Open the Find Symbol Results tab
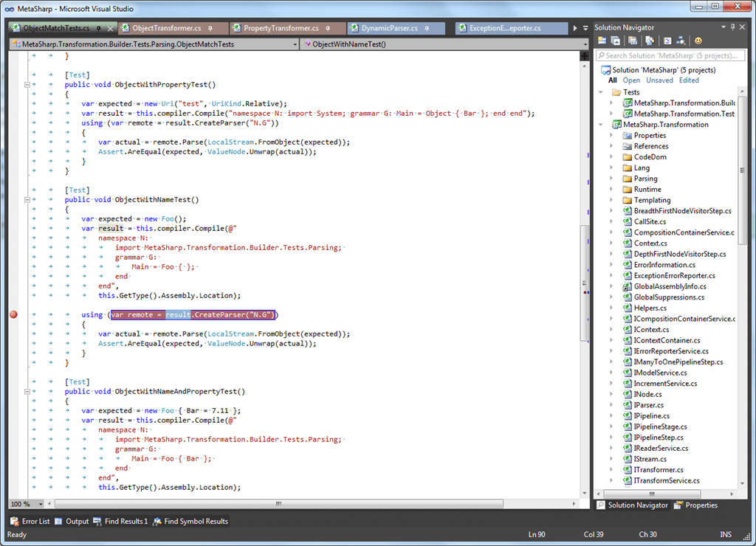756x546 pixels. coord(190,522)
